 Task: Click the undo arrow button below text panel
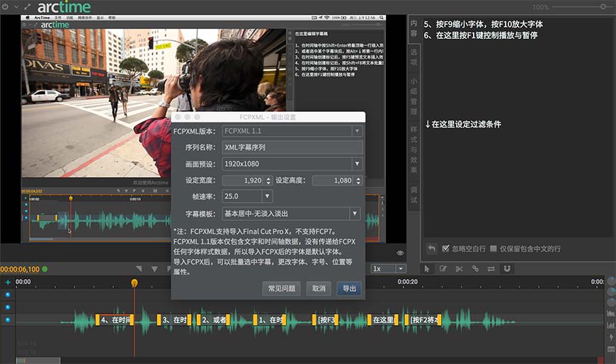(x=431, y=249)
